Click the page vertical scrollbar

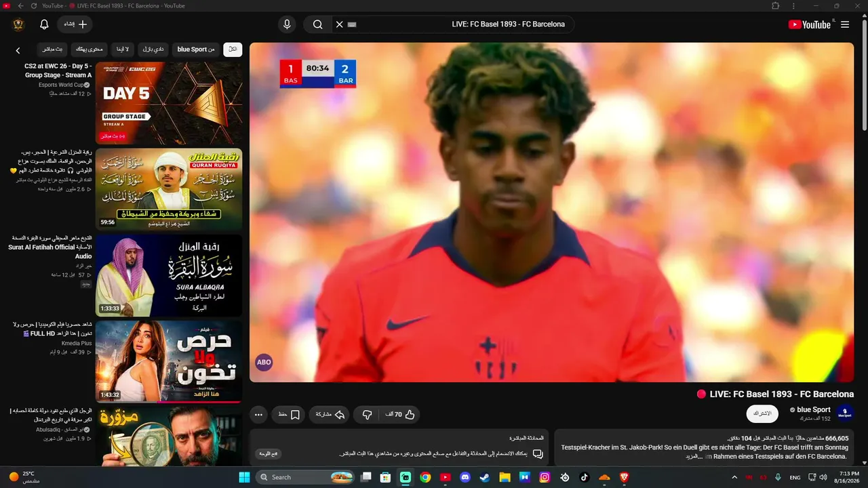[865, 75]
